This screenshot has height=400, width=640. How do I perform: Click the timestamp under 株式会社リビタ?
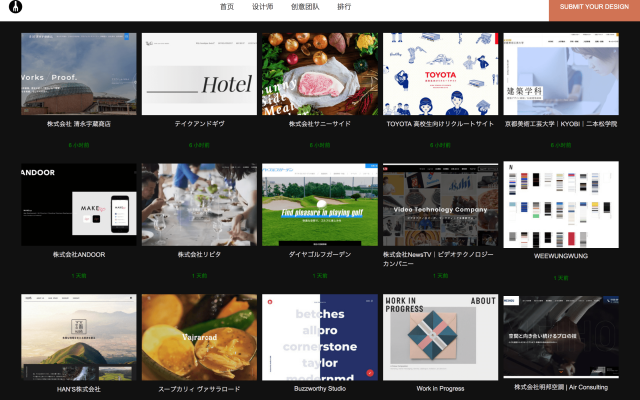tap(199, 276)
